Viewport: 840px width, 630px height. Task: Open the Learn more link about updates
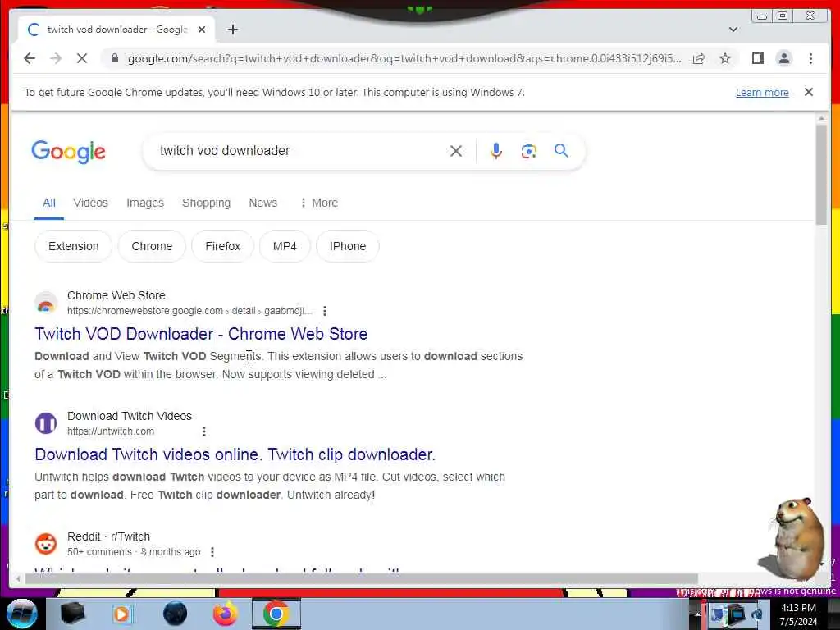(x=762, y=92)
